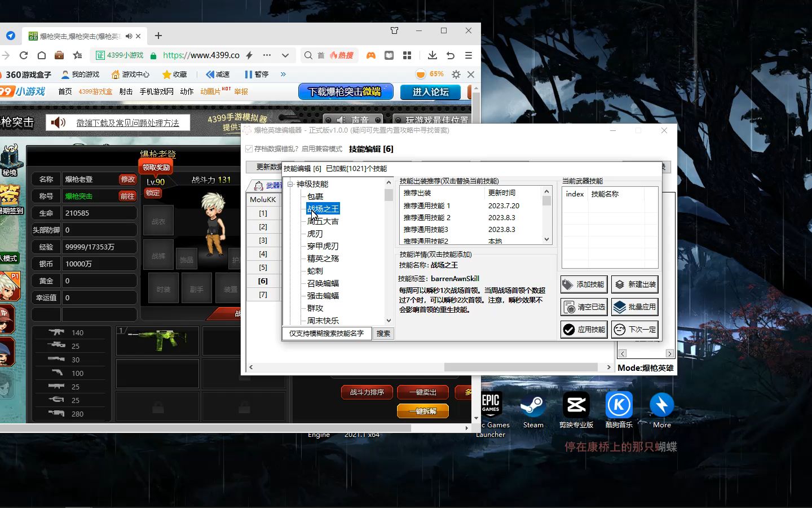Click the 下载爆枪突击微端 banner button

(x=345, y=91)
